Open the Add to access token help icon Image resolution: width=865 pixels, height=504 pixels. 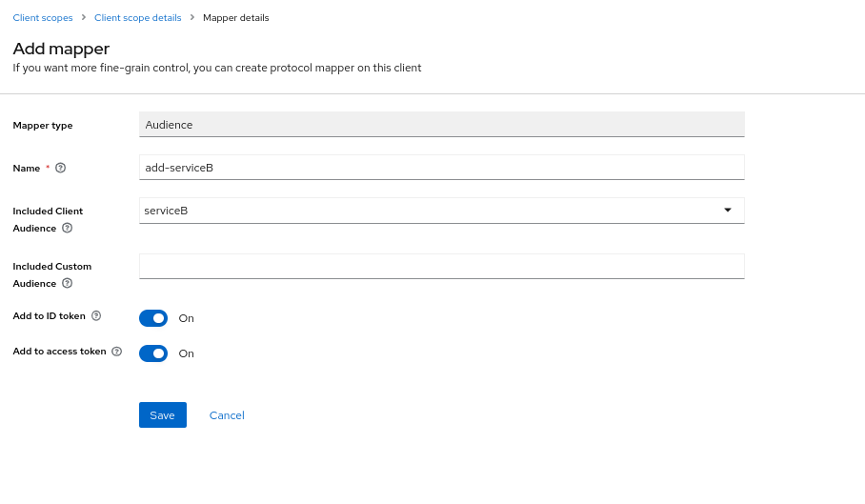coord(117,352)
